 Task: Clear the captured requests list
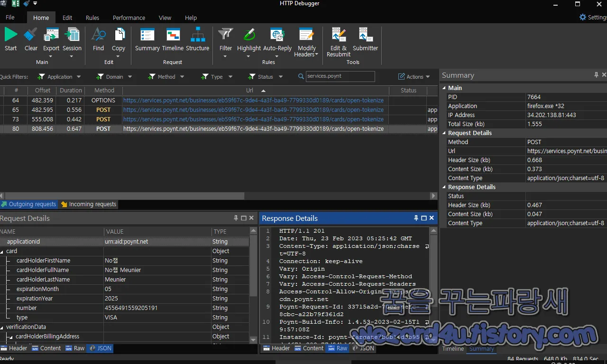point(30,38)
